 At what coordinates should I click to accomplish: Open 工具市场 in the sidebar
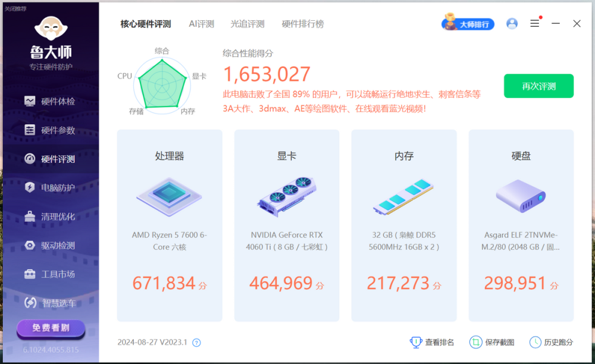tap(50, 274)
